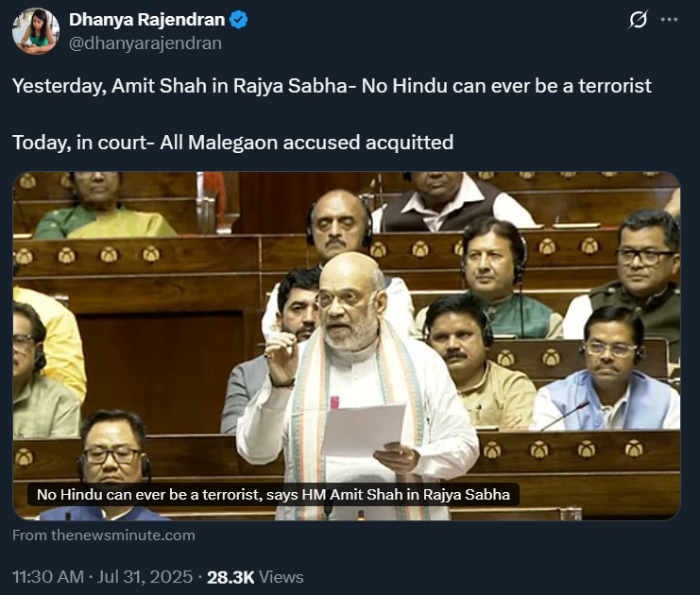
Task: Click the tweet text about Amit Shah
Action: pyautogui.click(x=332, y=86)
